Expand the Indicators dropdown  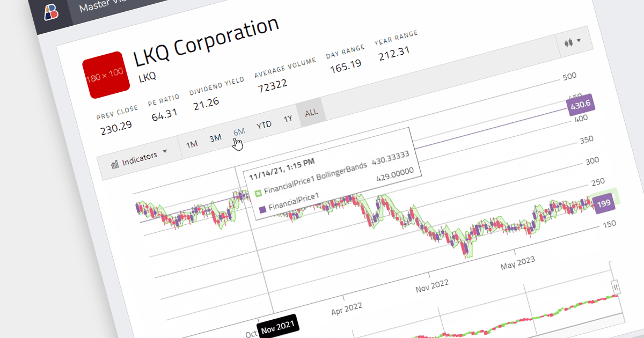(x=139, y=158)
